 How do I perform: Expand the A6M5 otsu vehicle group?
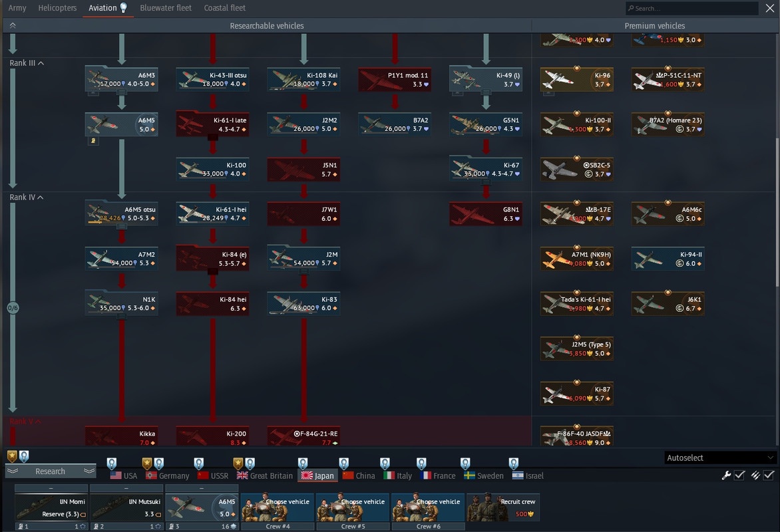121,227
